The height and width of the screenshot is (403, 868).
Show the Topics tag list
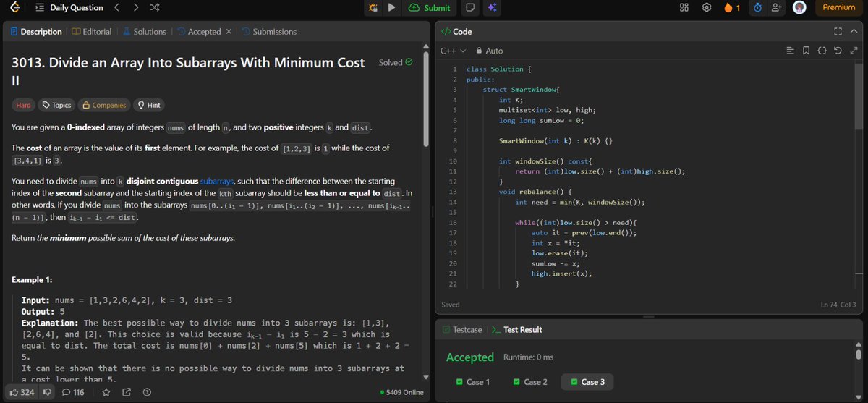pos(57,105)
